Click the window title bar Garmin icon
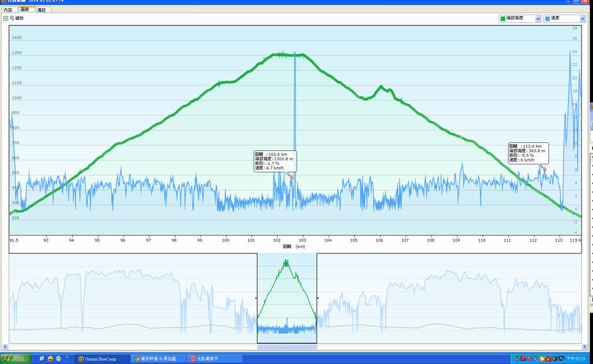593x364 pixels. (x=3, y=1)
